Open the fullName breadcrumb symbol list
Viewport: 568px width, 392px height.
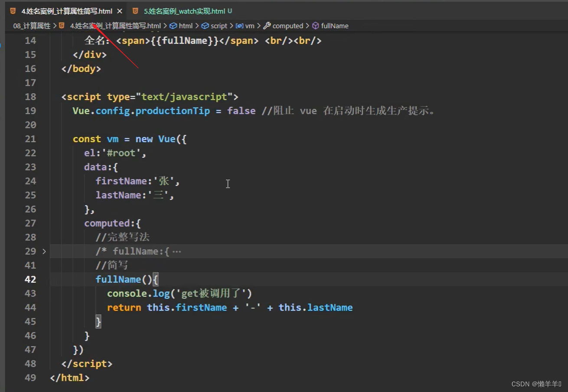334,26
